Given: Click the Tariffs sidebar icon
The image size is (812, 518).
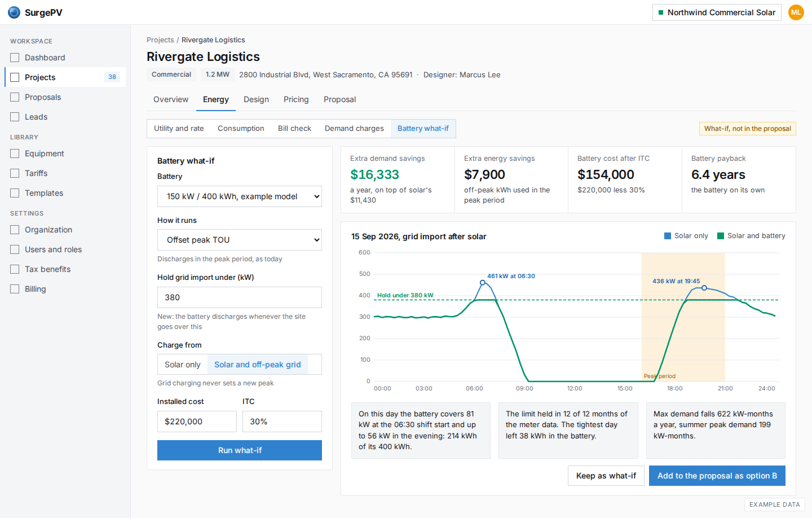Looking at the screenshot, I should (x=15, y=173).
